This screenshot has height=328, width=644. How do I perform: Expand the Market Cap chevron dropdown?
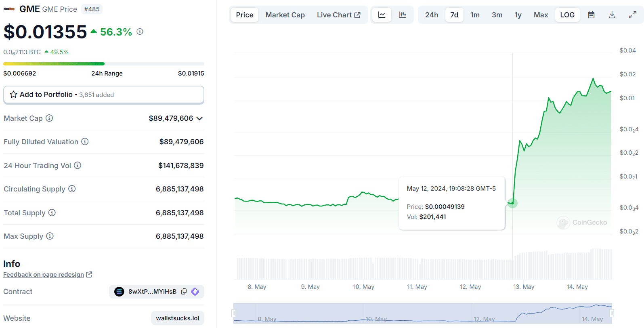pos(199,118)
